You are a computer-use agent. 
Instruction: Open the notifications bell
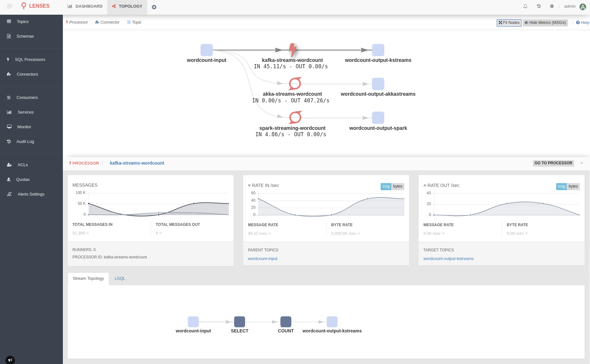point(525,6)
